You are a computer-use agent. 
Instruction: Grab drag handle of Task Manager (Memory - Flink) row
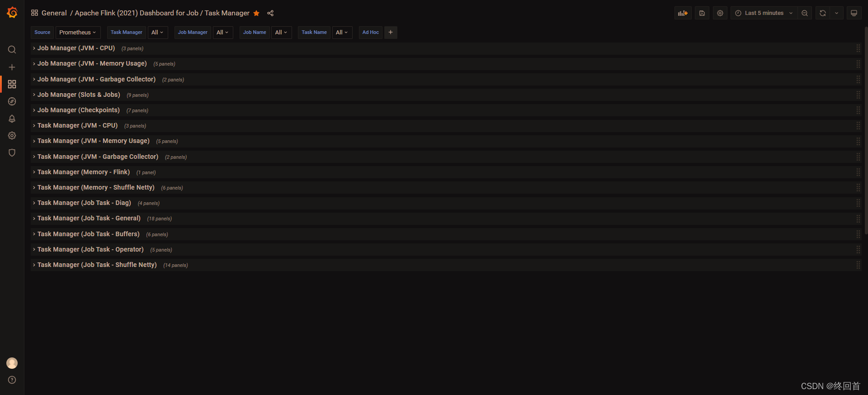point(858,172)
